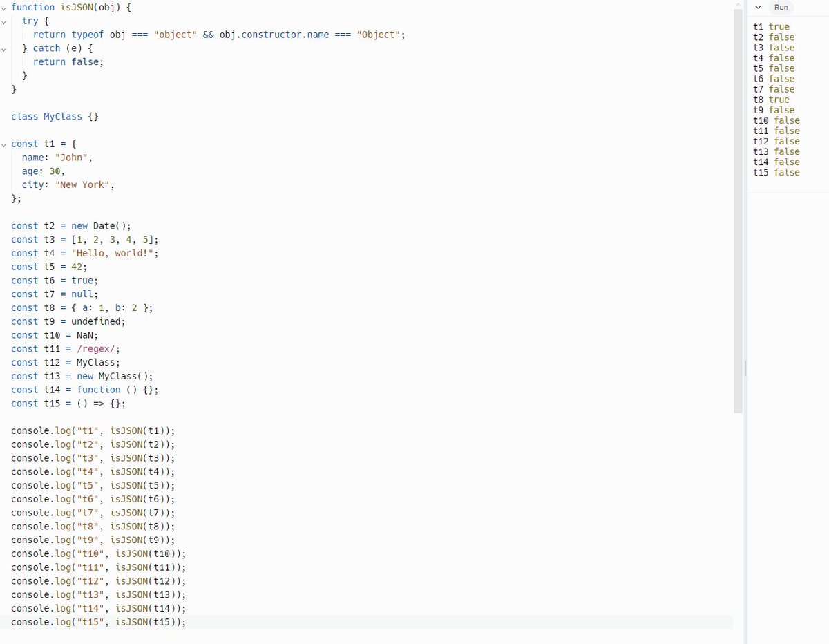Click the "Hello, world!" string literal
The height and width of the screenshot is (644, 829).
click(113, 253)
